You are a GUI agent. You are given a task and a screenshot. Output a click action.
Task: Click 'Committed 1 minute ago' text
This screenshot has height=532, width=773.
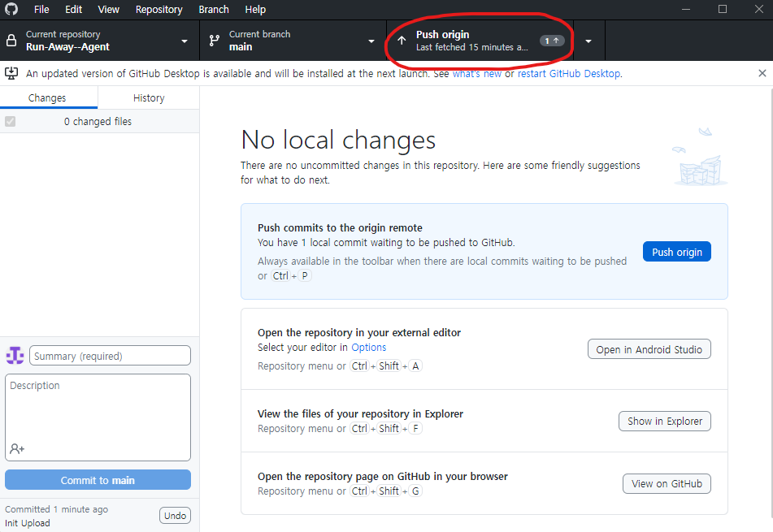click(56, 509)
